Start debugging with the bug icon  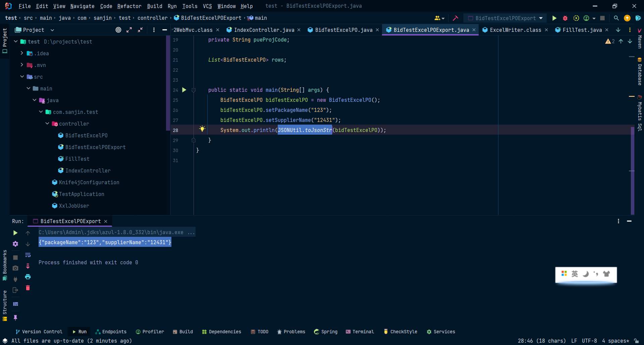coord(565,18)
